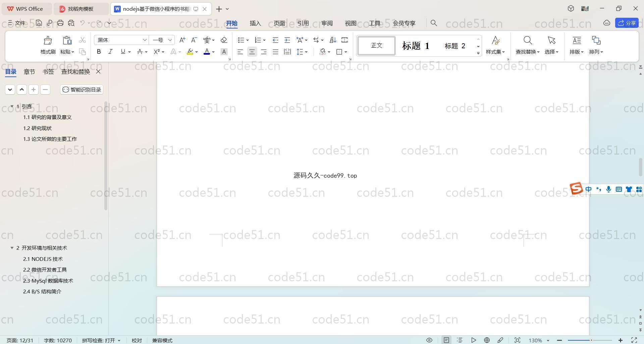Toggle Underline formatting
This screenshot has width=644, height=344.
point(123,52)
